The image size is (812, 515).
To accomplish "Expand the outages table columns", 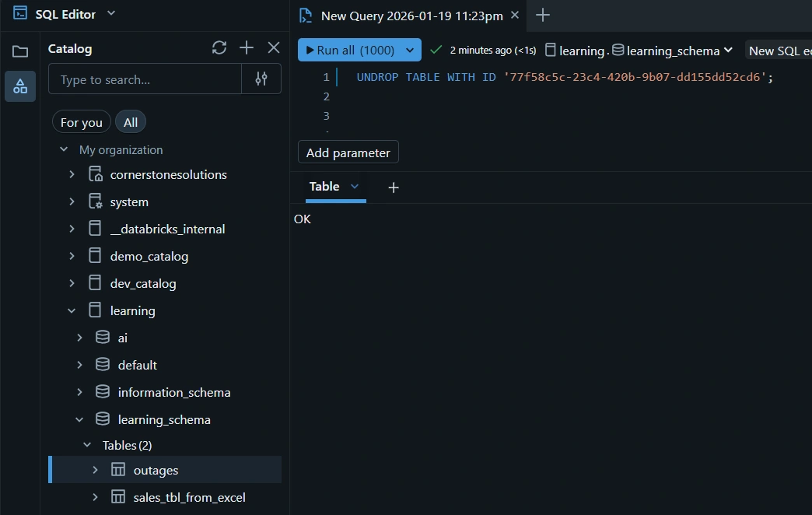I will pyautogui.click(x=96, y=470).
